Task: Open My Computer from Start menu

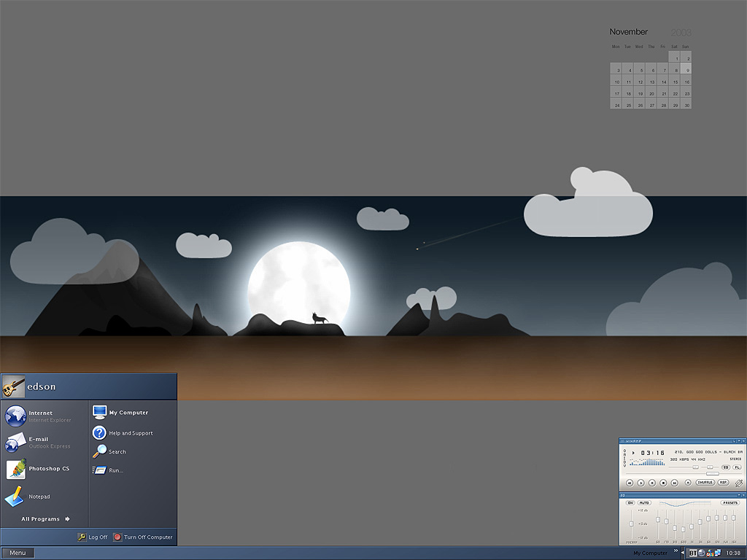Action: [x=120, y=413]
